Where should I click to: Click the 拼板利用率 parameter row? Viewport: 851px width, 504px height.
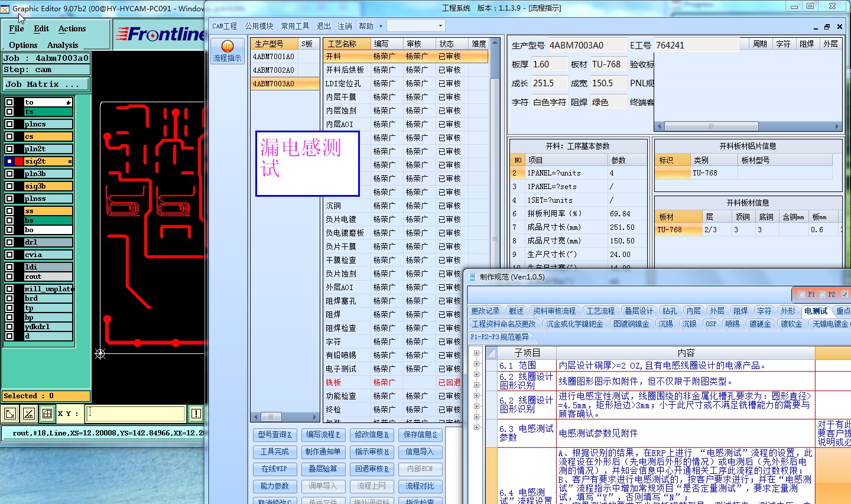578,213
